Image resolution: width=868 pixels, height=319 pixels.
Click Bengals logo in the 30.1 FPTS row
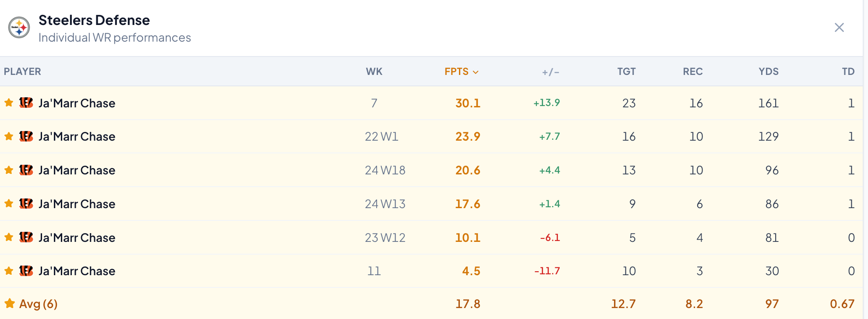coord(26,103)
